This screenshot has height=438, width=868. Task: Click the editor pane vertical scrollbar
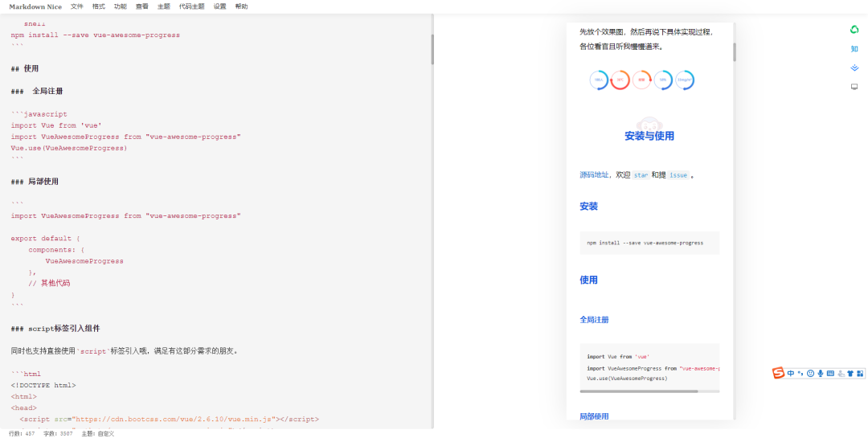[432, 49]
